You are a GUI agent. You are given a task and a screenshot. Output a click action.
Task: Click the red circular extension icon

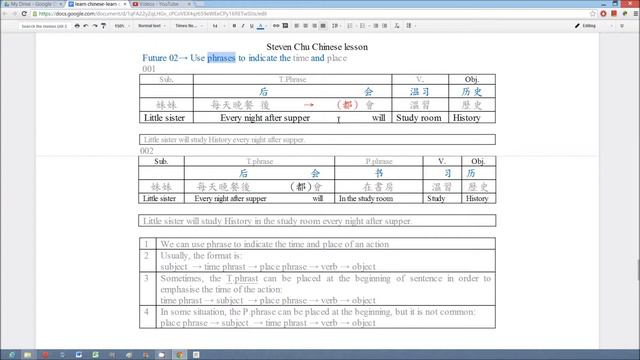tap(603, 13)
